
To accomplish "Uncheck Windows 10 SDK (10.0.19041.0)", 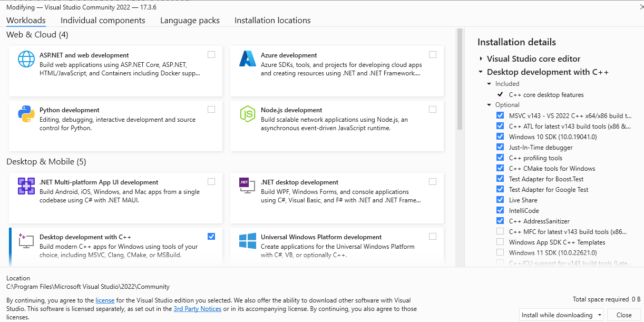I will click(x=500, y=136).
